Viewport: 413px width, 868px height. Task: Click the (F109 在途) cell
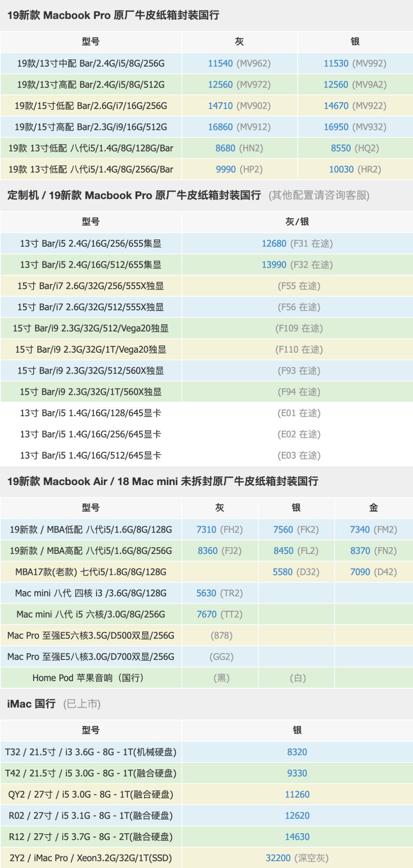click(299, 329)
